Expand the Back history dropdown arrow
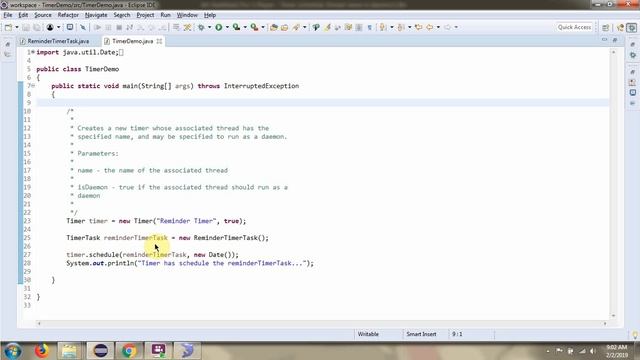 pyautogui.click(x=438, y=27)
